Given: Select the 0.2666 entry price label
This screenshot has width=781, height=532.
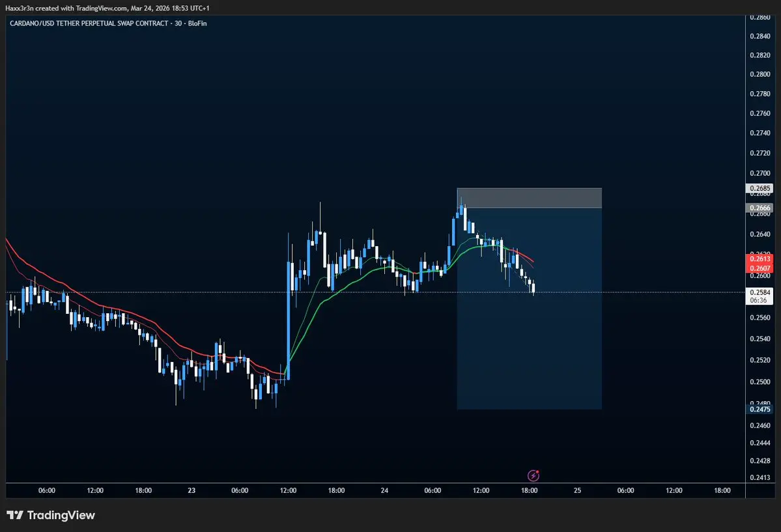Looking at the screenshot, I should 760,208.
